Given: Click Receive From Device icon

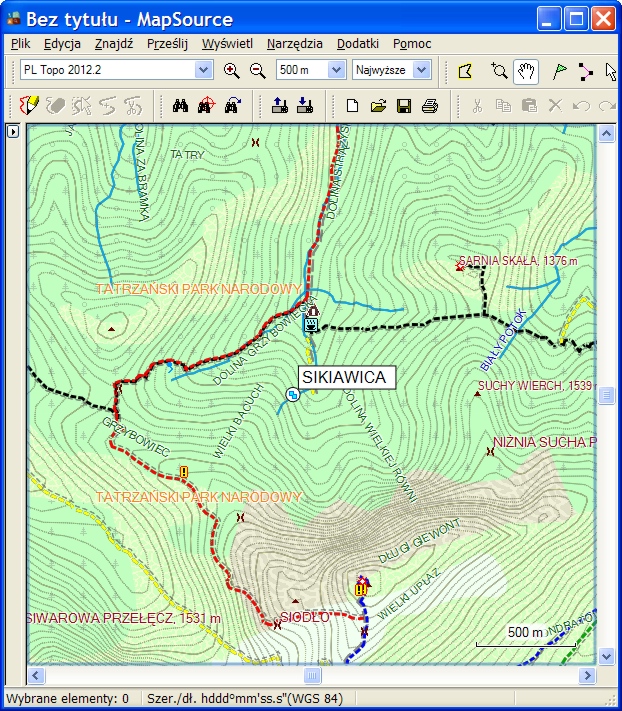Looking at the screenshot, I should (x=305, y=106).
